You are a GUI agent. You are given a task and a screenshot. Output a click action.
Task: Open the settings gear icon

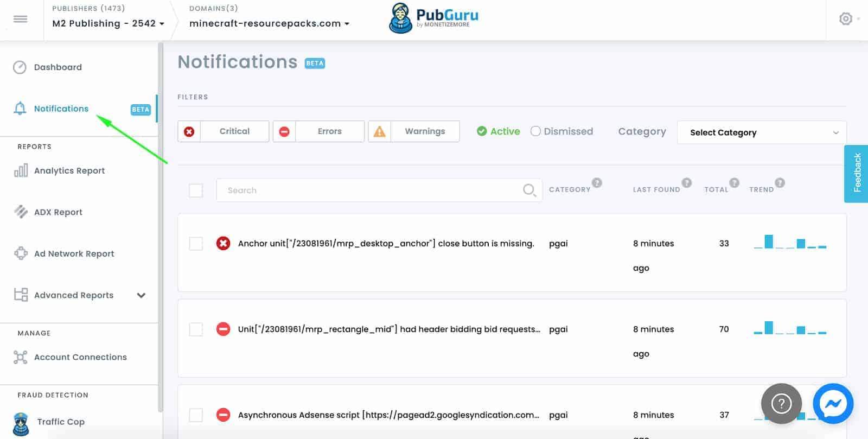point(845,19)
